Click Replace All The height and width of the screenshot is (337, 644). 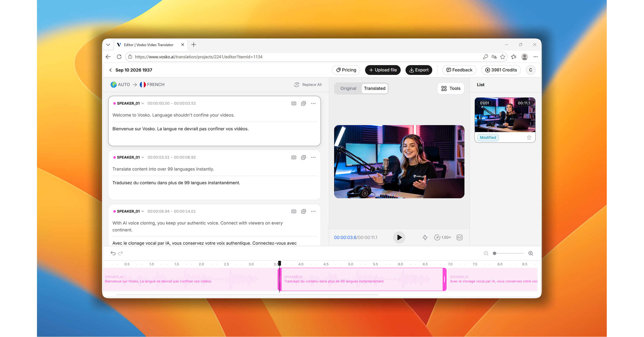308,85
